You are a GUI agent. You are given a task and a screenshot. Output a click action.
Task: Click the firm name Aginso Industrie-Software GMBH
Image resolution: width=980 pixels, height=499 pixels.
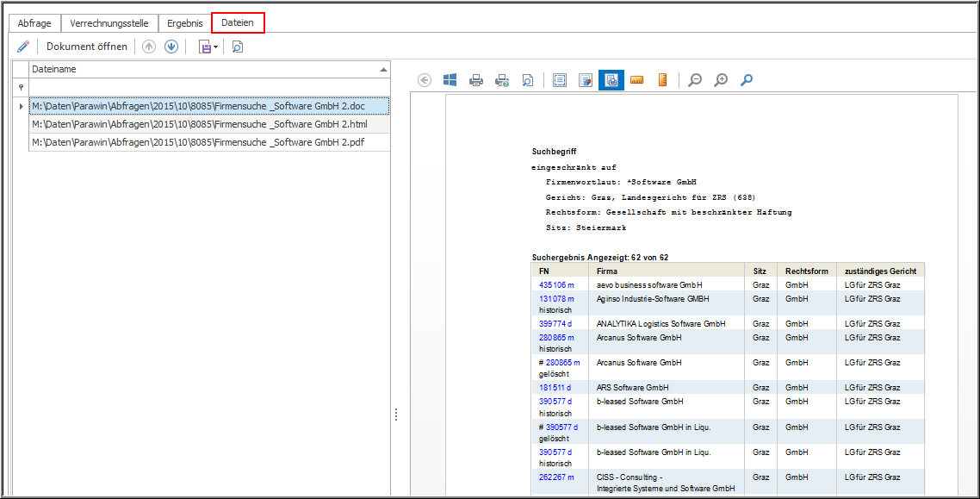[x=653, y=299]
